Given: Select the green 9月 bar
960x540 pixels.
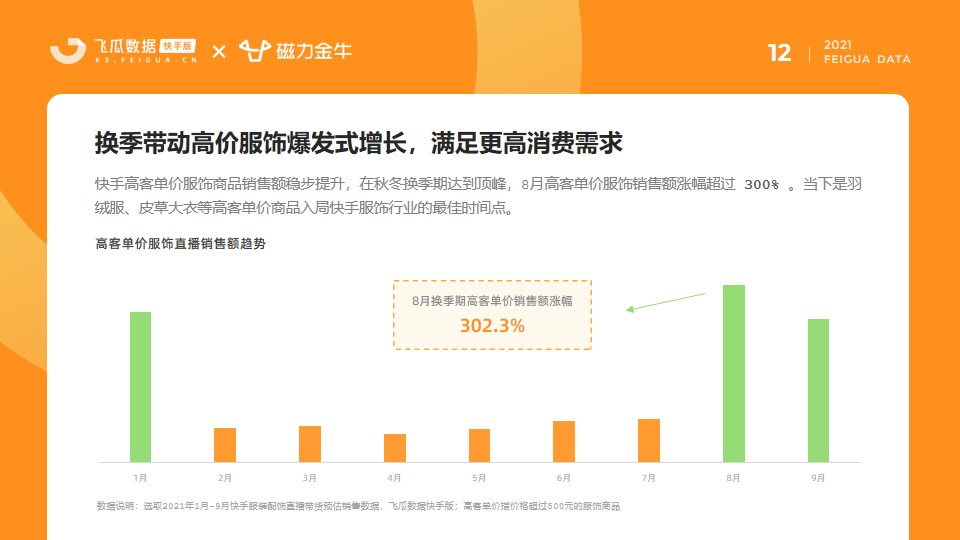Looking at the screenshot, I should 819,391.
